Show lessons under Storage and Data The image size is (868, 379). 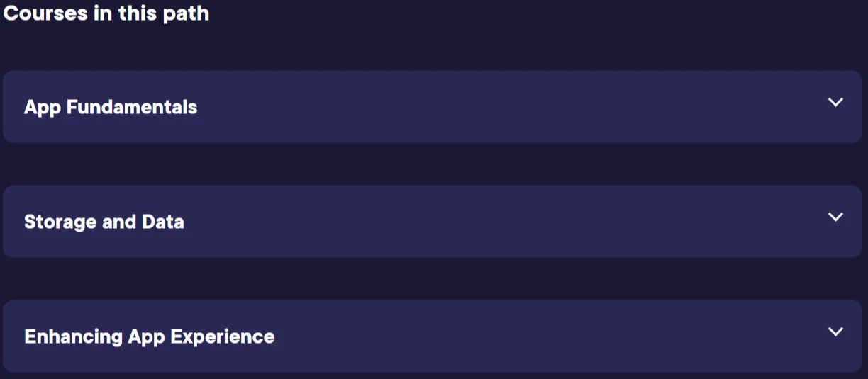[433, 222]
